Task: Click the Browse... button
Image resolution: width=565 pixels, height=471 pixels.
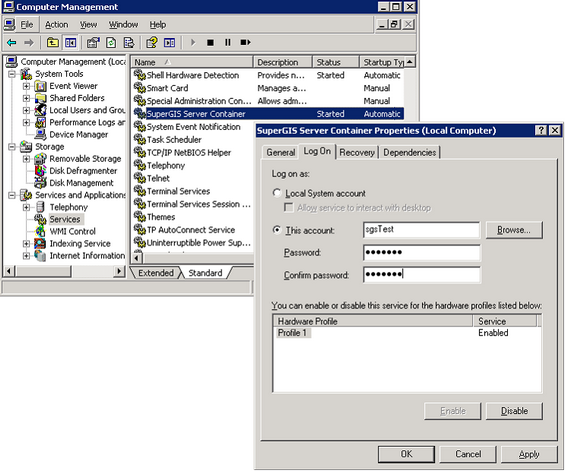Action: pyautogui.click(x=514, y=230)
